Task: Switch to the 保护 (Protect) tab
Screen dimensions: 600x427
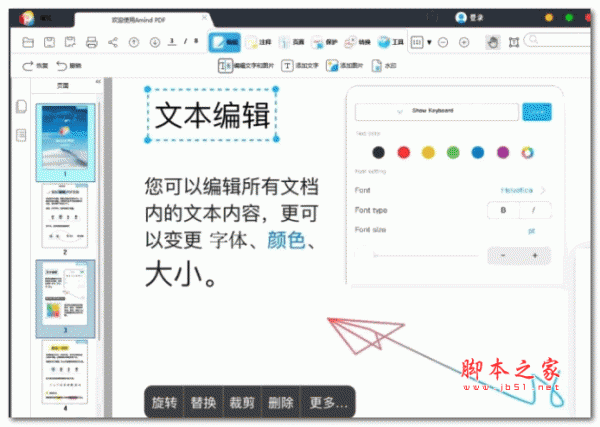Action: tap(324, 42)
